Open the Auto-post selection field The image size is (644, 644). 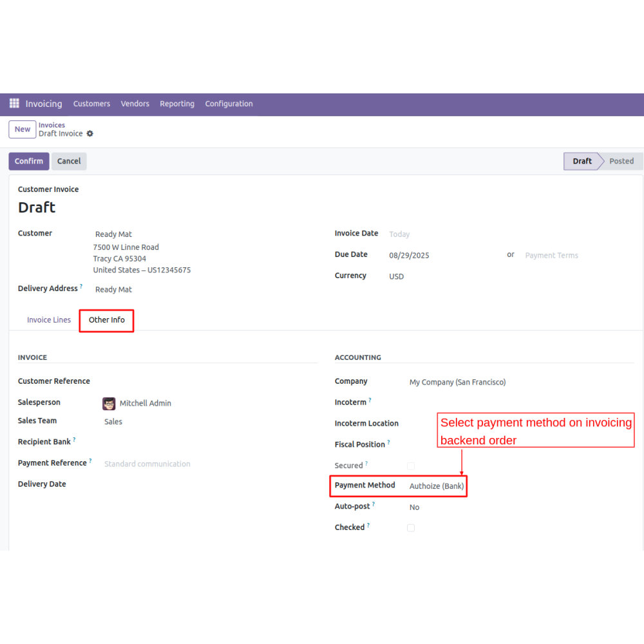click(414, 507)
